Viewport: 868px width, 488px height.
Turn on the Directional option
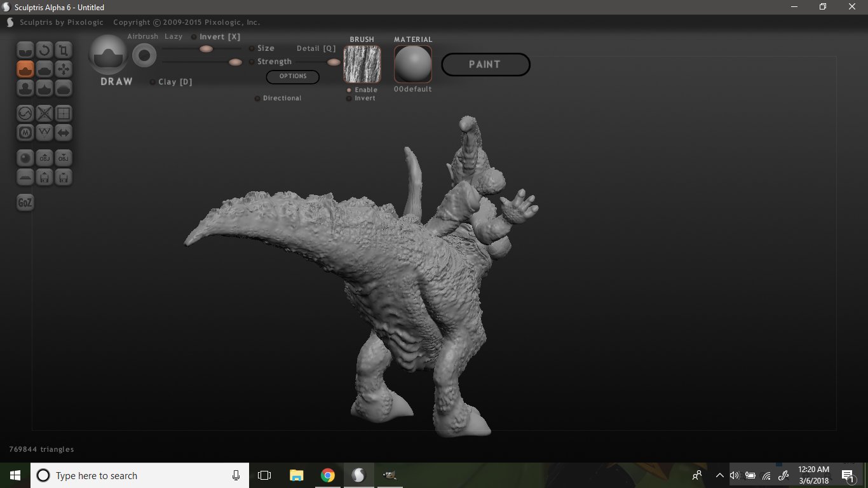pos(257,98)
